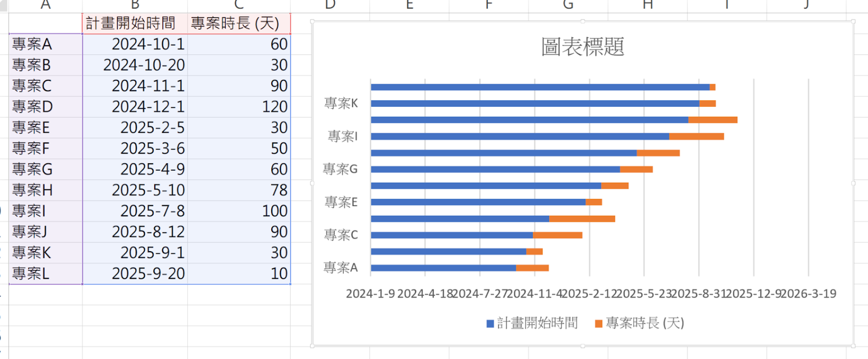Select date cell 2024-10-1
This screenshot has height=359, width=868.
pos(135,44)
